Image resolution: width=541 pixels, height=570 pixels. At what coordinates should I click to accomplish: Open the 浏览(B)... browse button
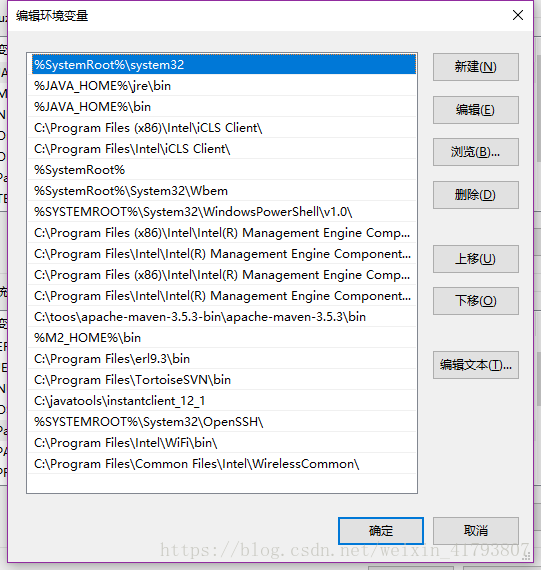476,152
